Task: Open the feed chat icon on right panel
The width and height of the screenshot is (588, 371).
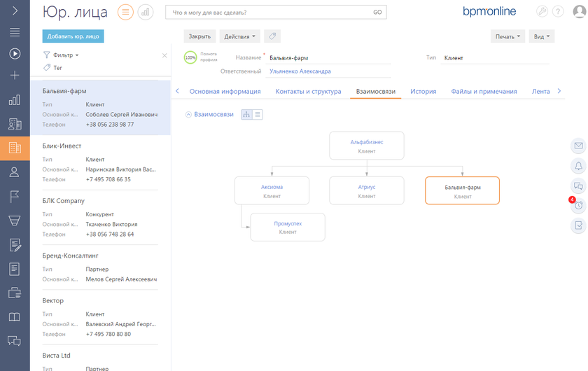Action: pyautogui.click(x=578, y=186)
